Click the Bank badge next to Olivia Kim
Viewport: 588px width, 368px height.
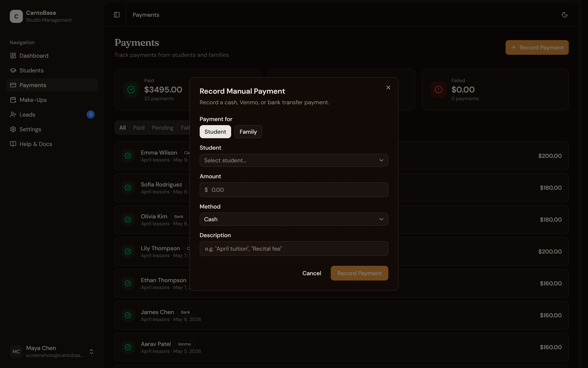point(179,216)
